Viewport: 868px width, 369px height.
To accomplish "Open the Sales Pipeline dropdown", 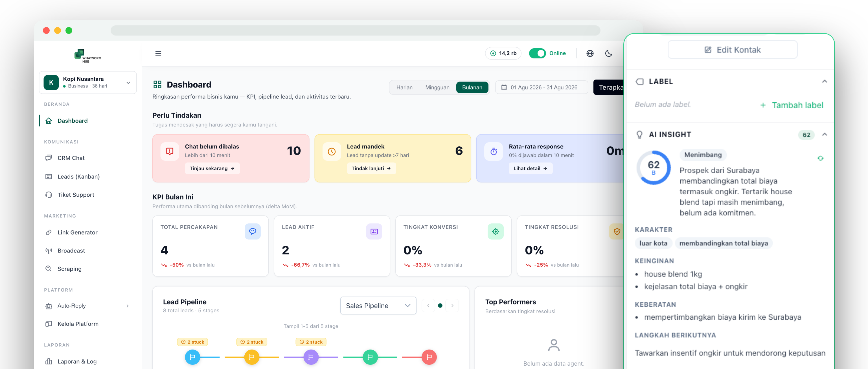I will click(x=378, y=305).
